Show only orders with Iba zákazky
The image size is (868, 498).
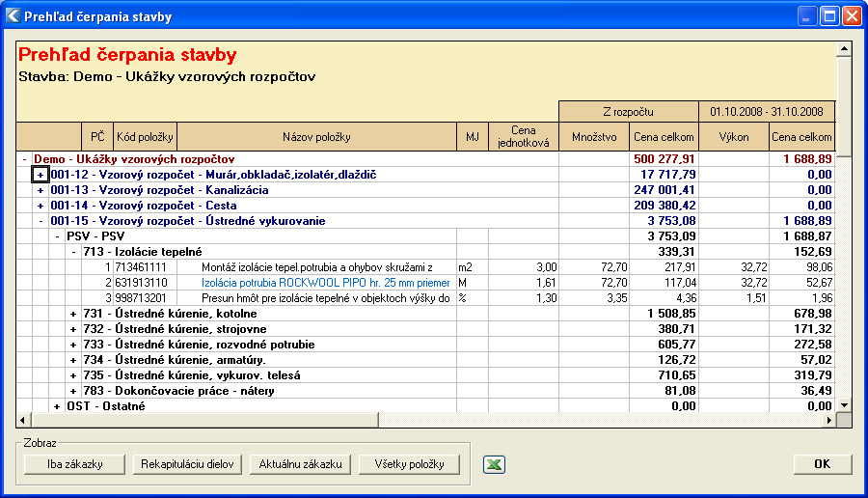74,464
